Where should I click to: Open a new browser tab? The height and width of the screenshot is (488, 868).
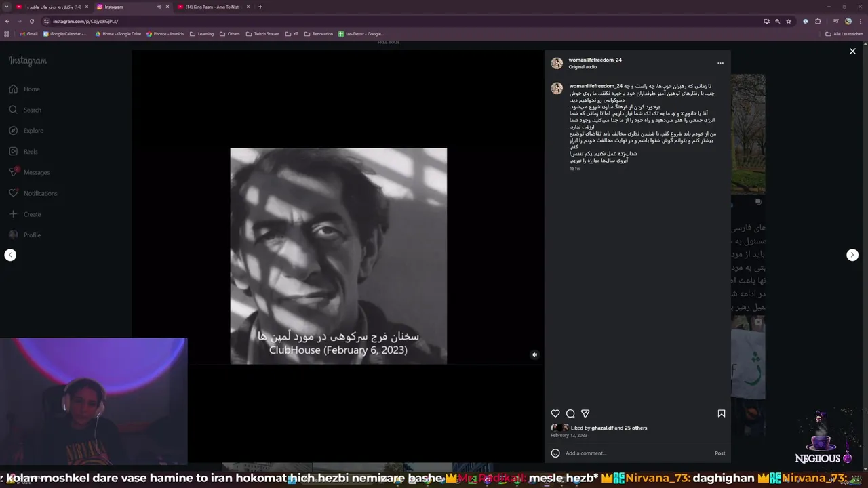tap(260, 7)
